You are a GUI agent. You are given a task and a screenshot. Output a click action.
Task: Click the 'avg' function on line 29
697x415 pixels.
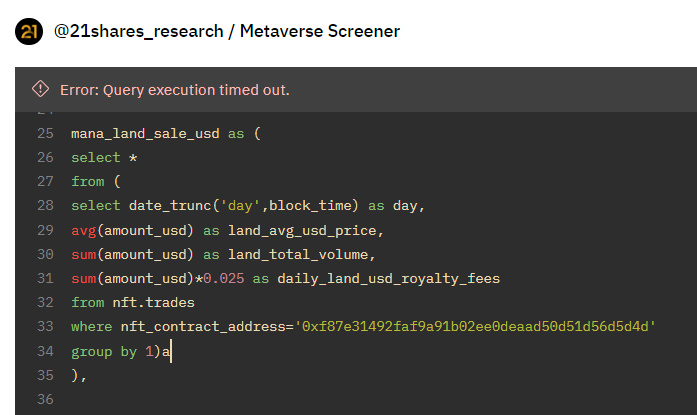84,231
